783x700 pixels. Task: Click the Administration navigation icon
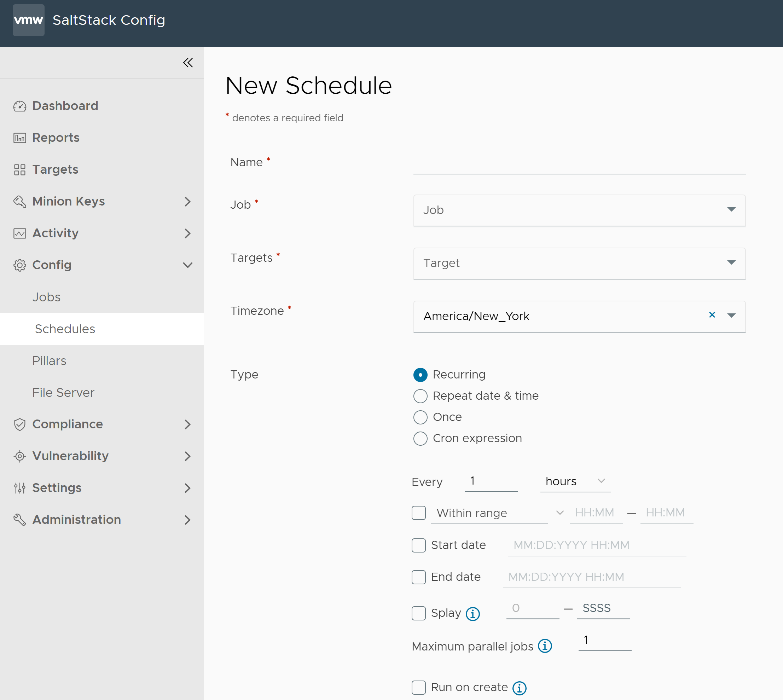18,520
